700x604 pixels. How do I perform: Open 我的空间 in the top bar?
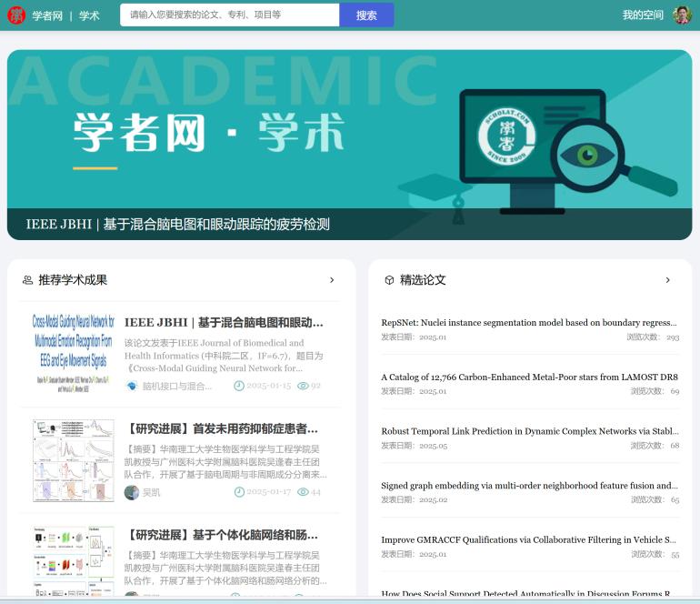[643, 15]
